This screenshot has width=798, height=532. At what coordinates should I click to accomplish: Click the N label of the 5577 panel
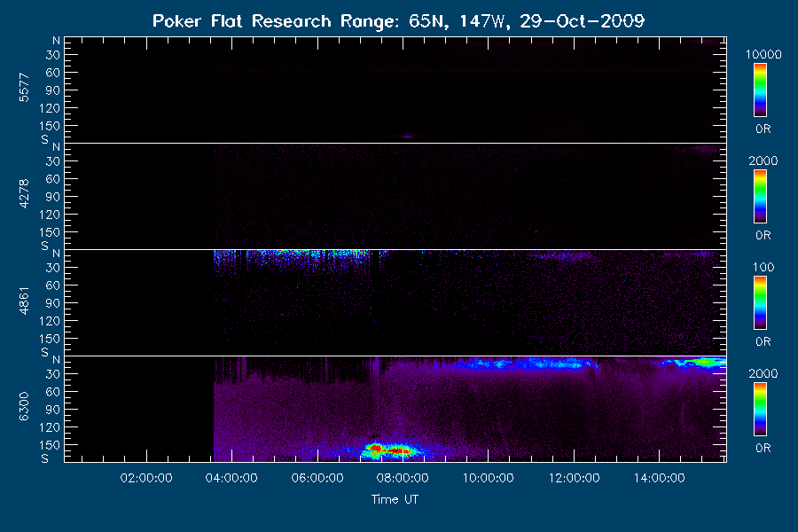(x=56, y=40)
